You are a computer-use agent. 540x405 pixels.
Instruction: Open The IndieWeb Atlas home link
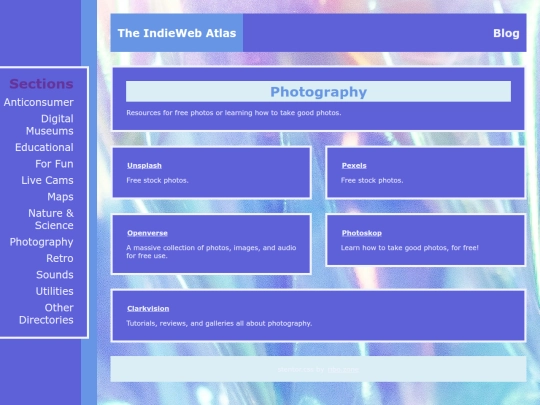[177, 33]
